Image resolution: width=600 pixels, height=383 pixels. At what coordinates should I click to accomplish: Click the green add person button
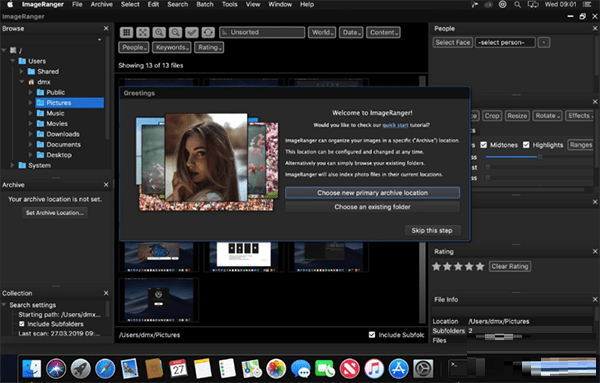[544, 42]
